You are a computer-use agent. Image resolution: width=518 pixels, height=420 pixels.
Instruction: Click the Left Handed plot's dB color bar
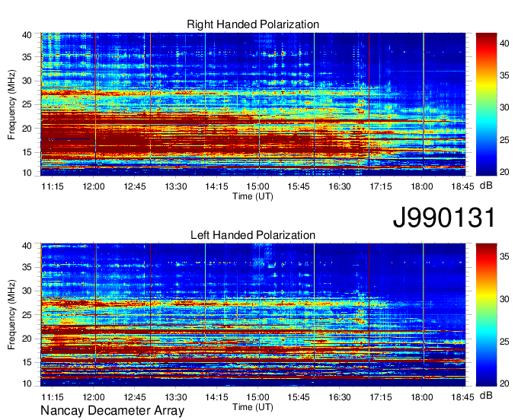pos(486,315)
